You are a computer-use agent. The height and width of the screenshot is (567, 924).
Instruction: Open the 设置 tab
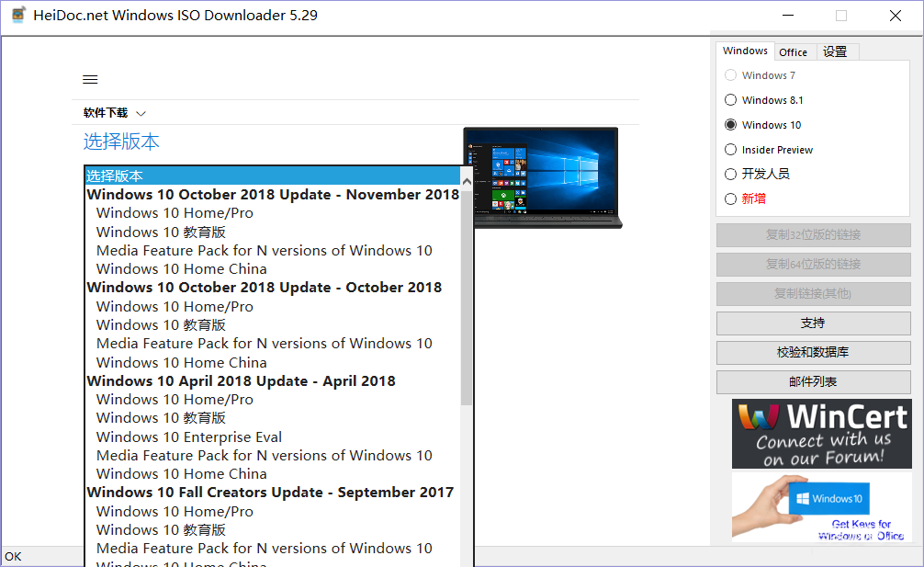(x=835, y=51)
